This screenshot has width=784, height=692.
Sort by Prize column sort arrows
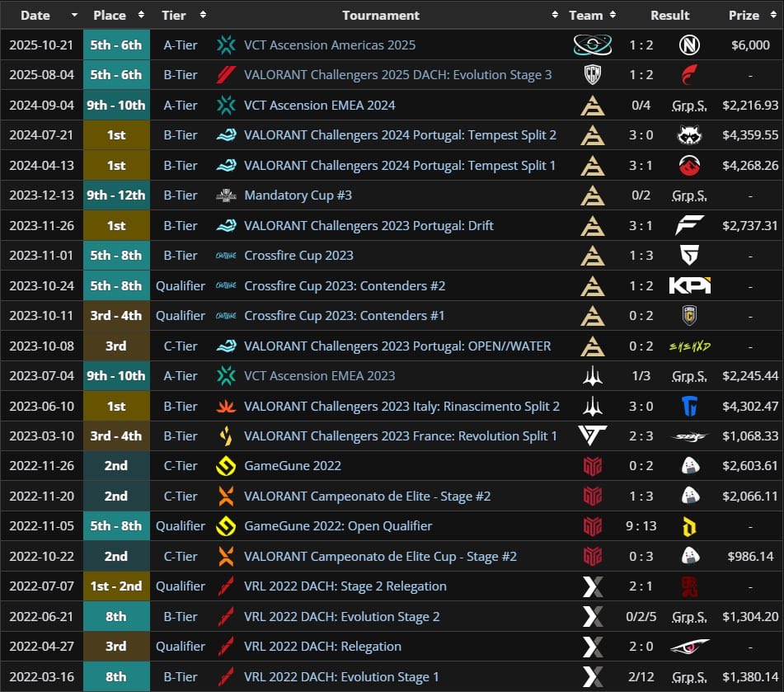click(773, 15)
